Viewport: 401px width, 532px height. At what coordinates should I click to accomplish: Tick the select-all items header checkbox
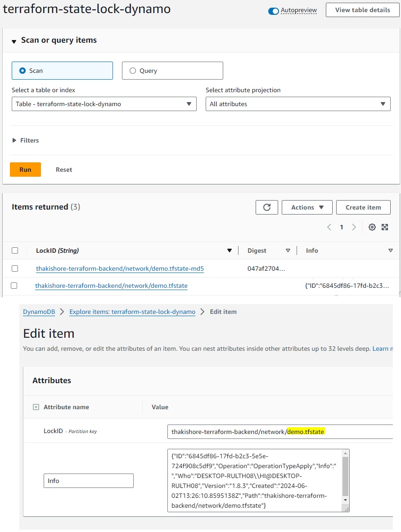[15, 250]
